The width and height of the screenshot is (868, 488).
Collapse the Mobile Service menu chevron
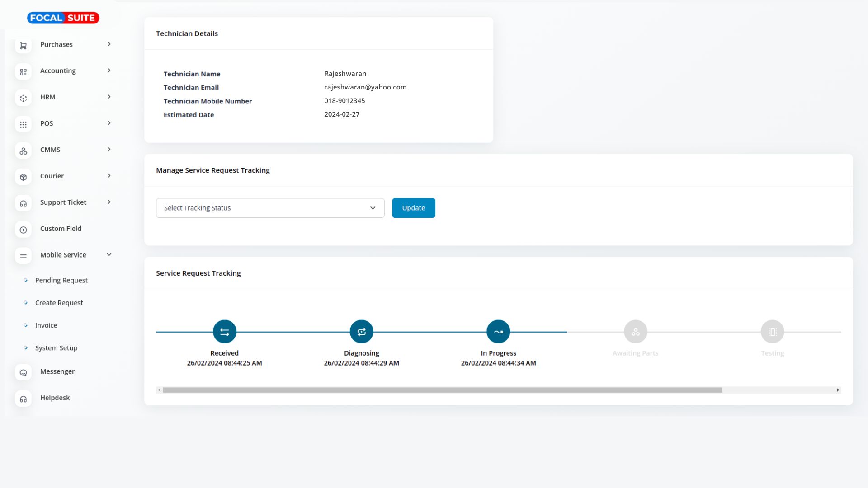(x=109, y=255)
